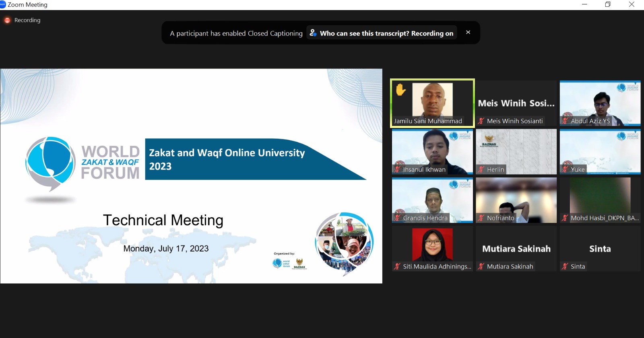
Task: Open "Who can see this transcript?" link
Action: pyautogui.click(x=386, y=33)
